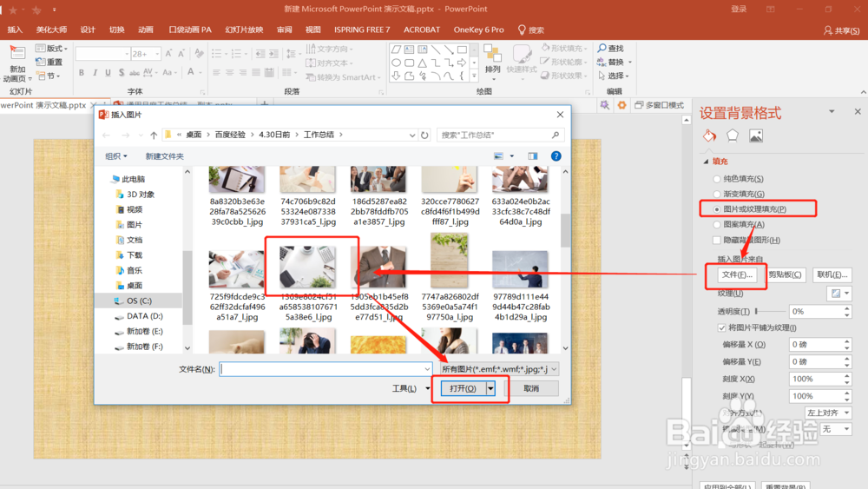Click the text Shadow S icon

click(122, 73)
